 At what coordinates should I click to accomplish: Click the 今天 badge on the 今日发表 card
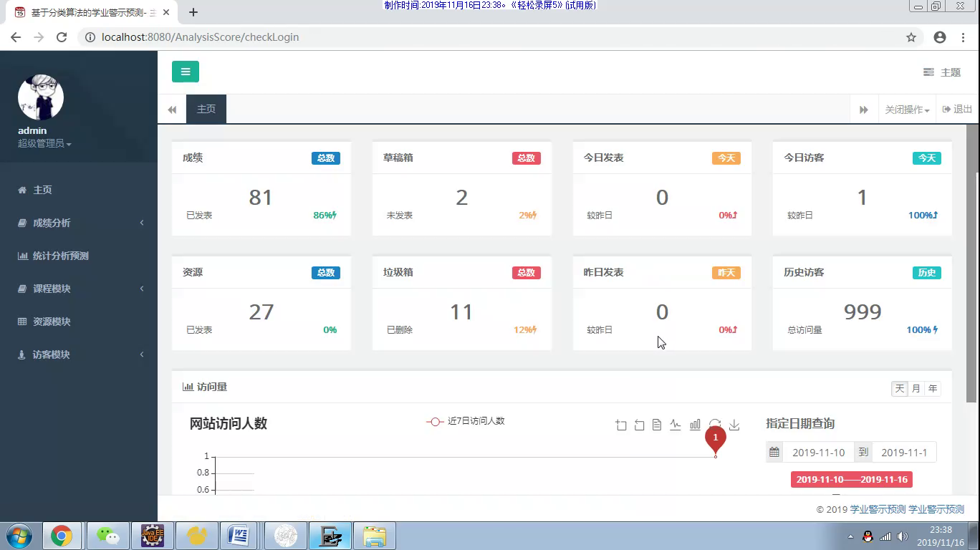click(x=726, y=158)
